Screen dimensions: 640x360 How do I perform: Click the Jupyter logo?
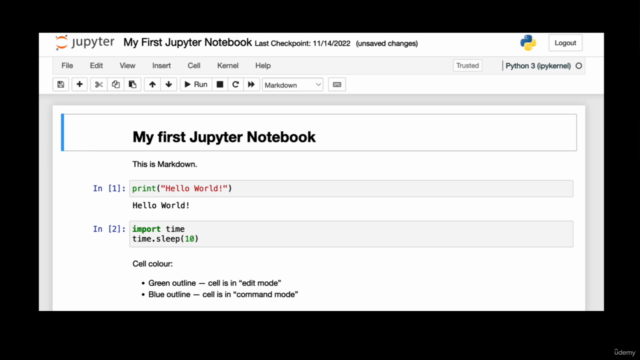[84, 42]
